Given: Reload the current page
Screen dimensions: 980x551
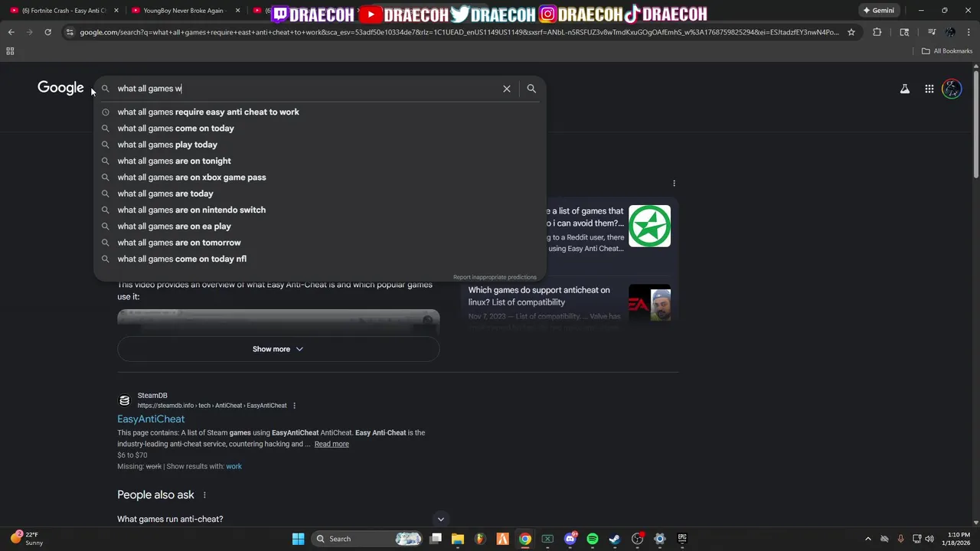Looking at the screenshot, I should click(x=47, y=32).
